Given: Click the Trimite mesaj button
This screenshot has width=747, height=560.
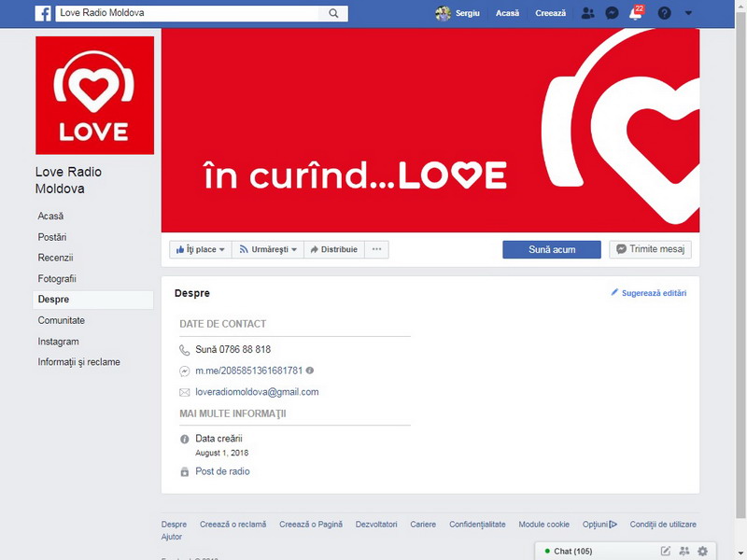Looking at the screenshot, I should (650, 249).
